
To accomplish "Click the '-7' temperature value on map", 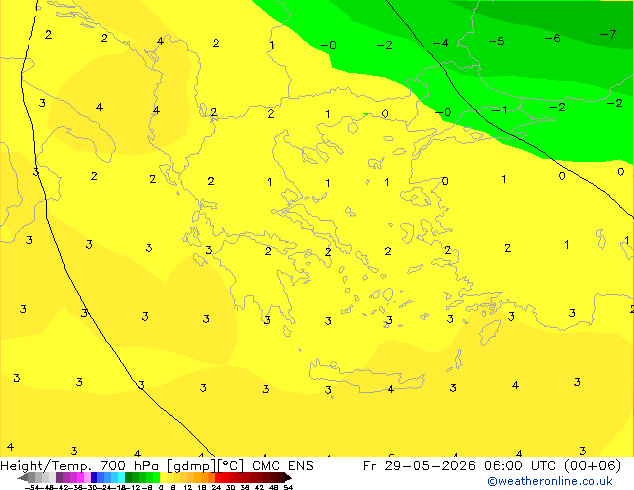I will (608, 34).
